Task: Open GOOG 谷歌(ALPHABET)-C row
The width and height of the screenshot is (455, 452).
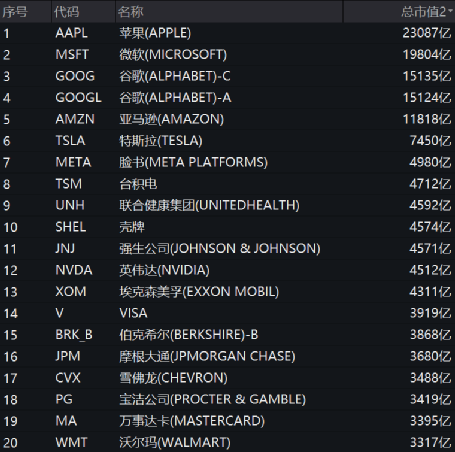Action: 227,76
